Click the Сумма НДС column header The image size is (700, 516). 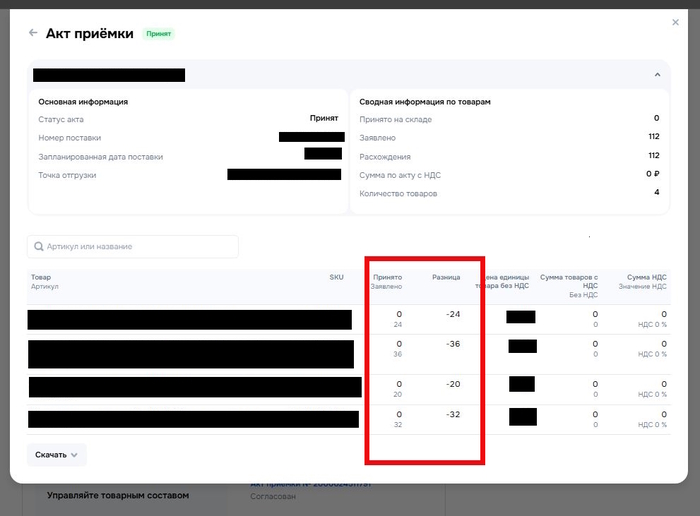[x=646, y=277]
